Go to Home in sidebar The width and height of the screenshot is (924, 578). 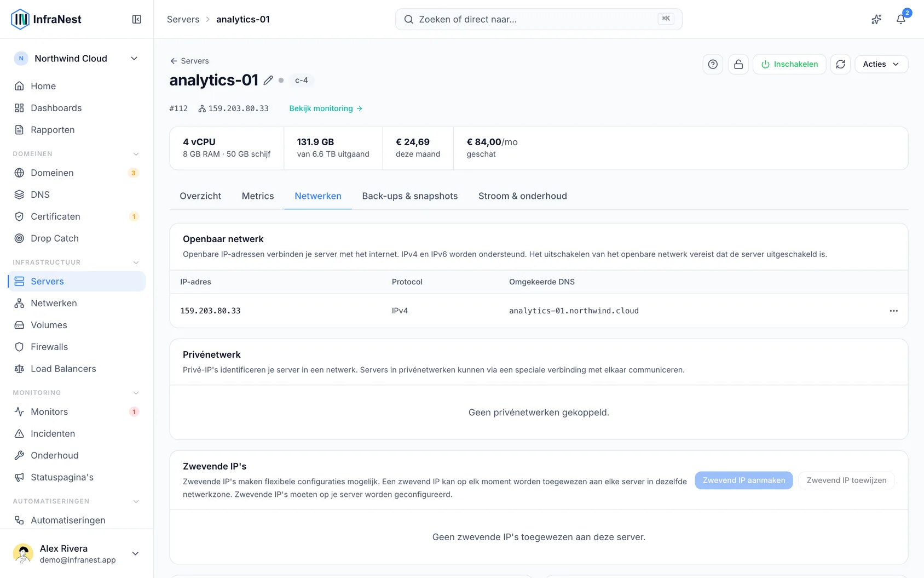coord(77,86)
